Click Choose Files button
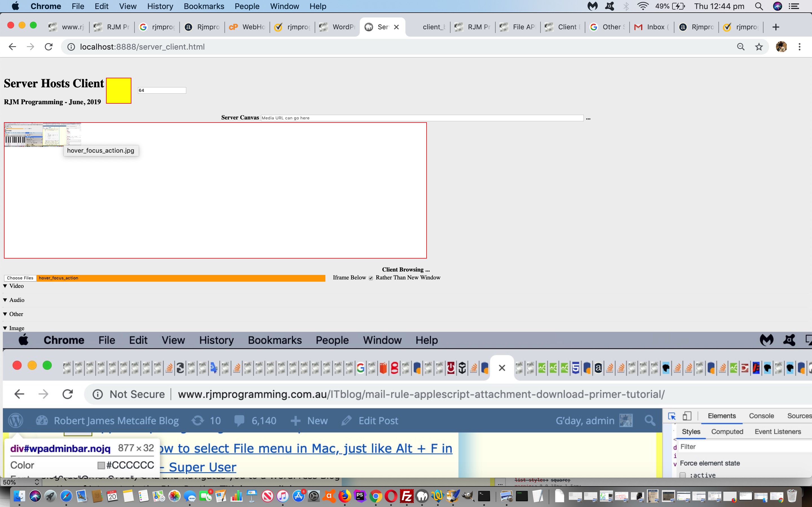This screenshot has width=812, height=507. tap(19, 277)
